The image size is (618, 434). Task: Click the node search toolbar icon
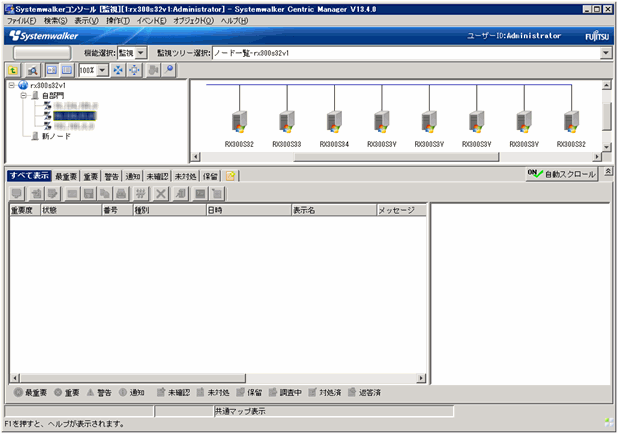tap(31, 71)
